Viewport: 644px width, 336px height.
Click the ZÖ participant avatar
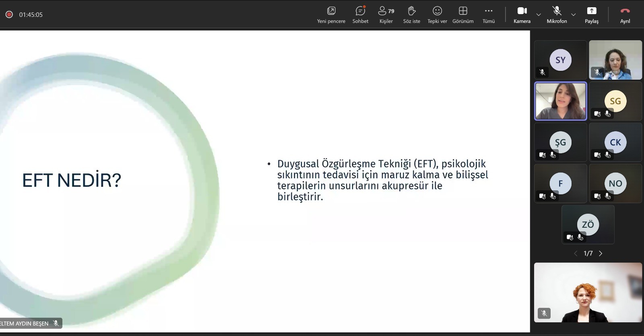point(588,224)
